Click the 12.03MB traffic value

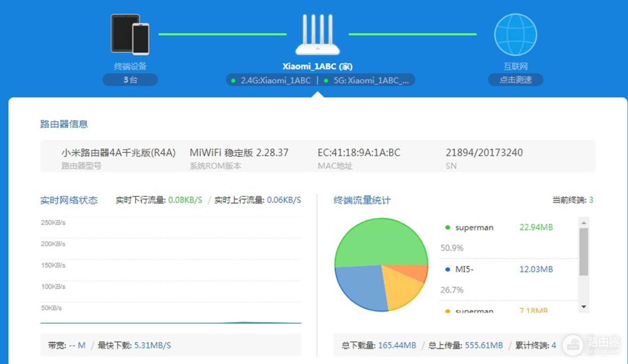[x=536, y=269]
